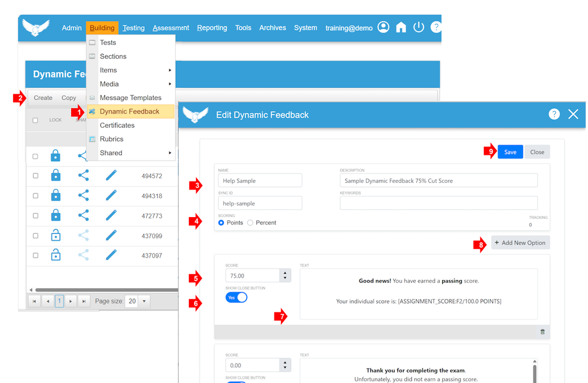Check the select-all checkbox in the table header

point(34,119)
